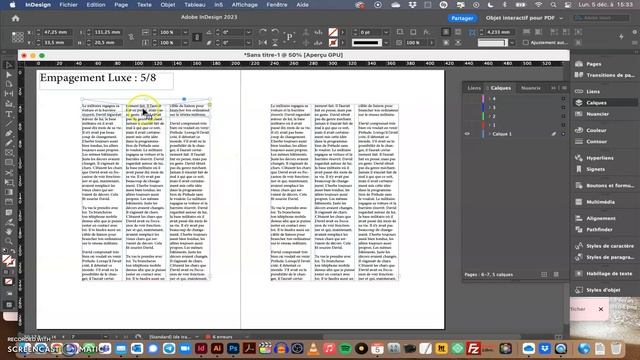This screenshot has height=360, width=640.
Task: Toggle visibility of layer 3
Action: click(x=467, y=107)
